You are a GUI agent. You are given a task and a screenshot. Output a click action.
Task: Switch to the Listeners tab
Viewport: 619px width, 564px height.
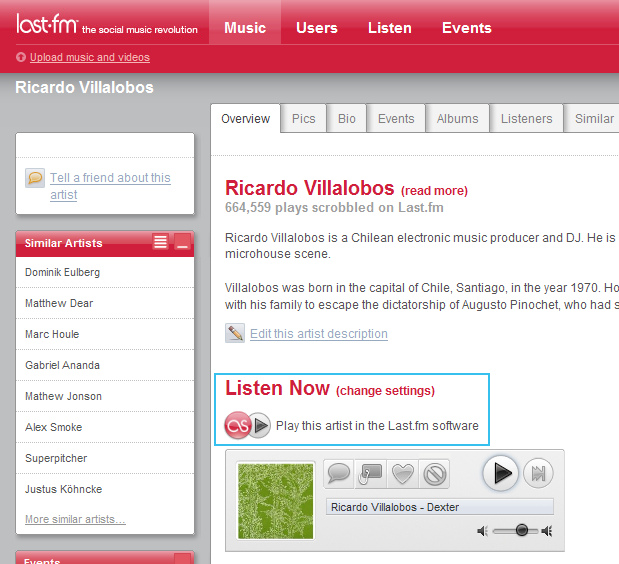[527, 118]
